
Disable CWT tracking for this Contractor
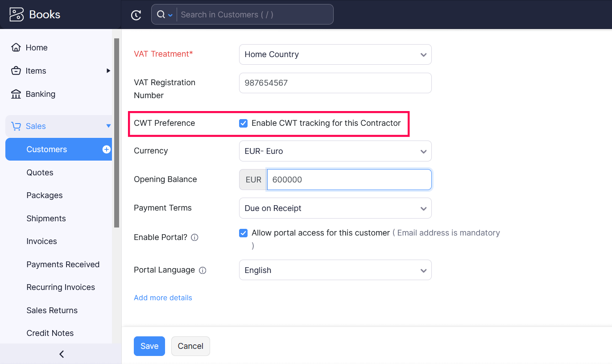tap(243, 124)
